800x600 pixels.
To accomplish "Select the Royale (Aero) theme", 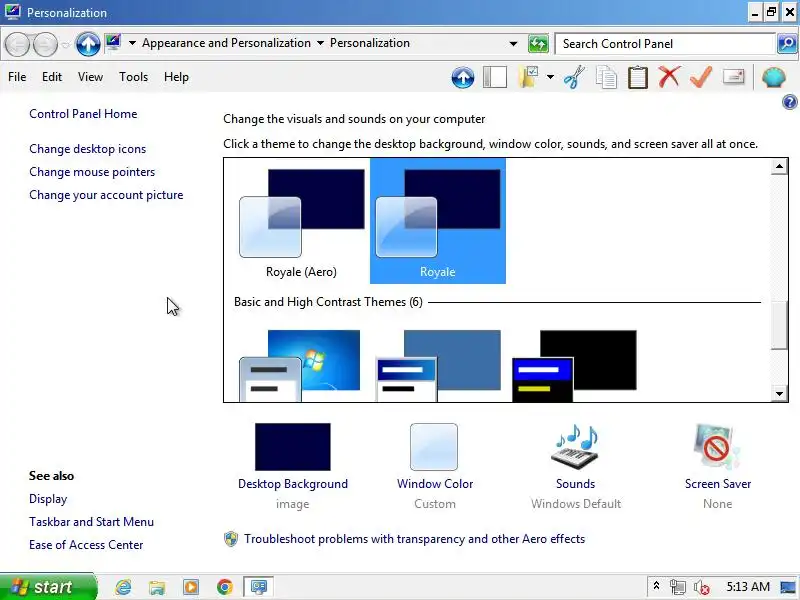I will coord(302,221).
